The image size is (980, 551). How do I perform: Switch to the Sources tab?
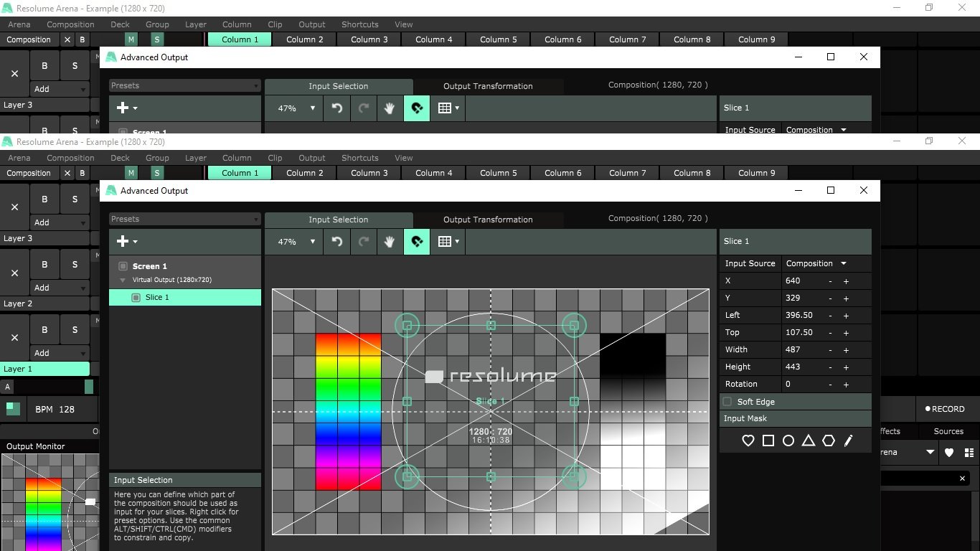(948, 431)
